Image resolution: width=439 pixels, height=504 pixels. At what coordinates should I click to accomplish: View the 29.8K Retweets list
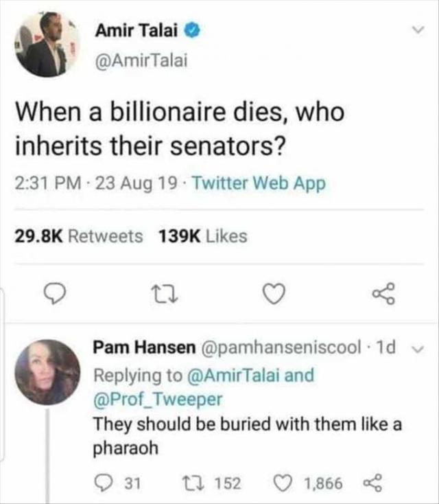pos(79,236)
